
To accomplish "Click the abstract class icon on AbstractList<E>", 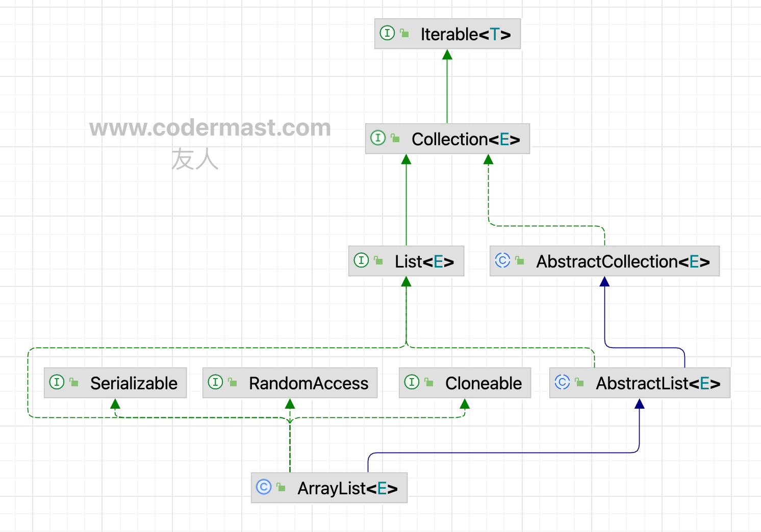I will point(562,382).
